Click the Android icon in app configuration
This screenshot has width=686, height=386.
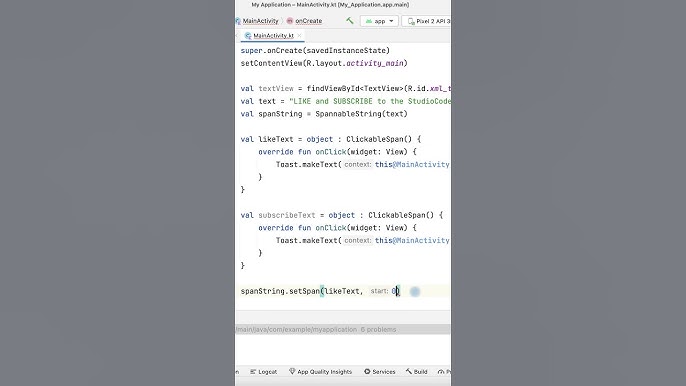(x=369, y=21)
